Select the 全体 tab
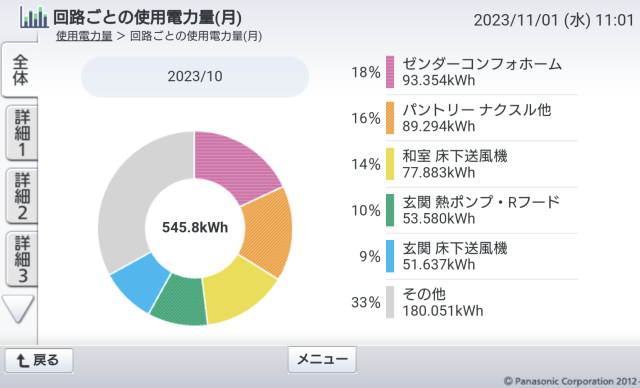 click(x=20, y=69)
